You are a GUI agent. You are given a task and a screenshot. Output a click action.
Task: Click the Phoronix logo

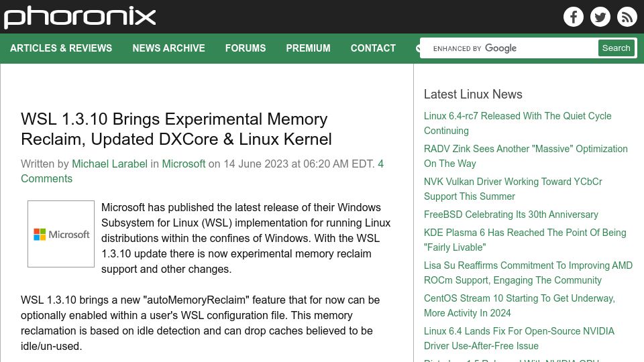(80, 17)
